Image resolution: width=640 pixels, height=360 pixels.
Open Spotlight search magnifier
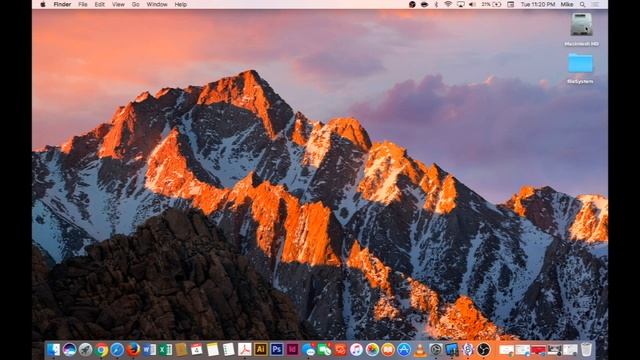pyautogui.click(x=582, y=4)
